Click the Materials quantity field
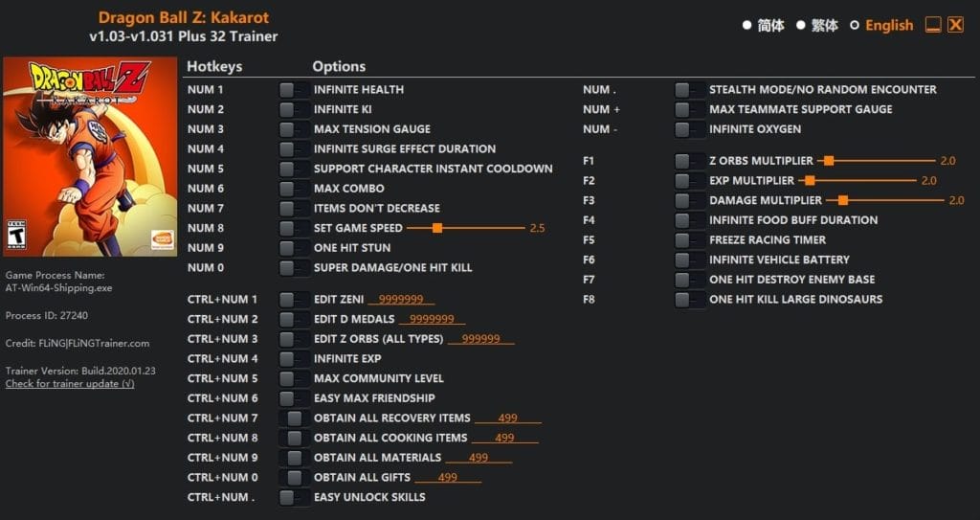This screenshot has width=980, height=520. coord(479,458)
